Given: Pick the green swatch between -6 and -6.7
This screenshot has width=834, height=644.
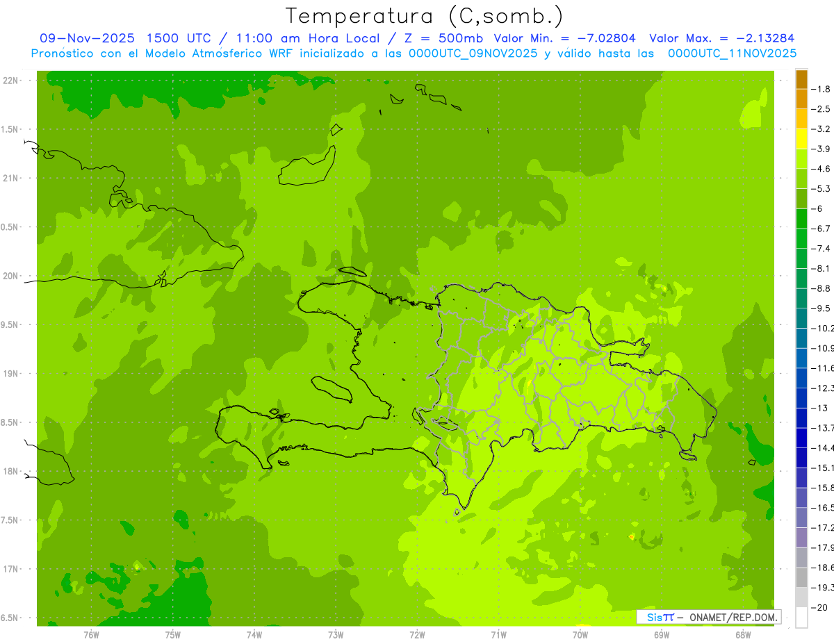Looking at the screenshot, I should click(x=801, y=219).
